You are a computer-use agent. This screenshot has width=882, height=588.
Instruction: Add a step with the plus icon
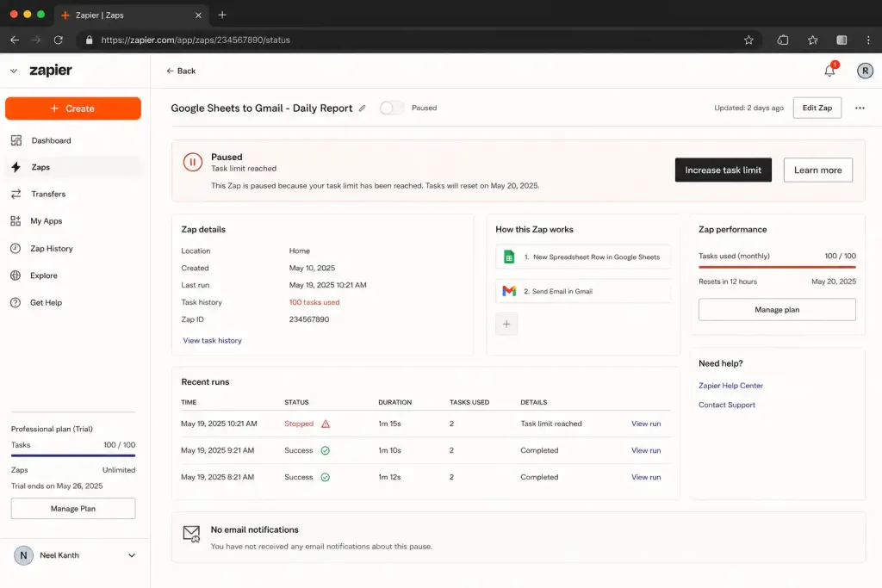506,324
